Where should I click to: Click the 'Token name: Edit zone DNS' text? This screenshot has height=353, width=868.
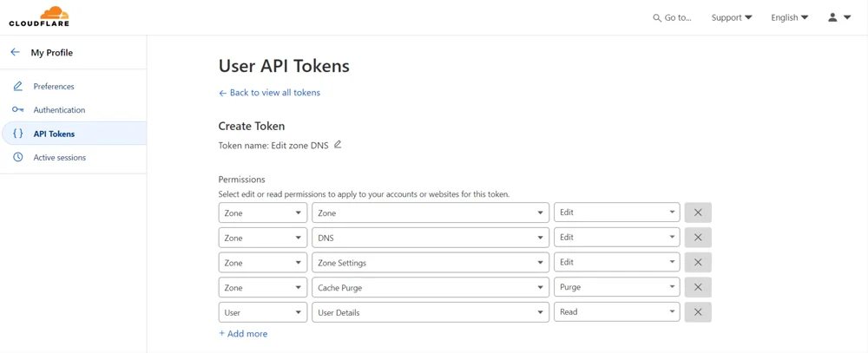coord(273,145)
